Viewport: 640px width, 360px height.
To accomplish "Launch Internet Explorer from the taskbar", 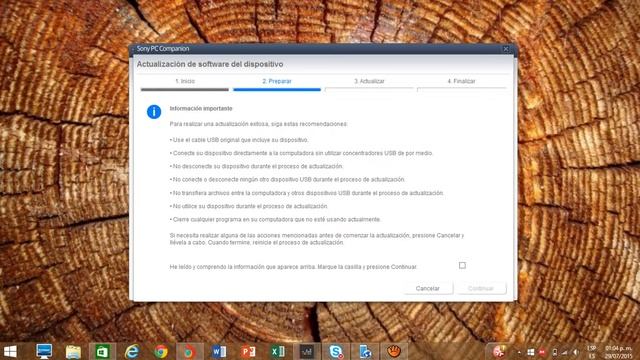I will [x=131, y=351].
